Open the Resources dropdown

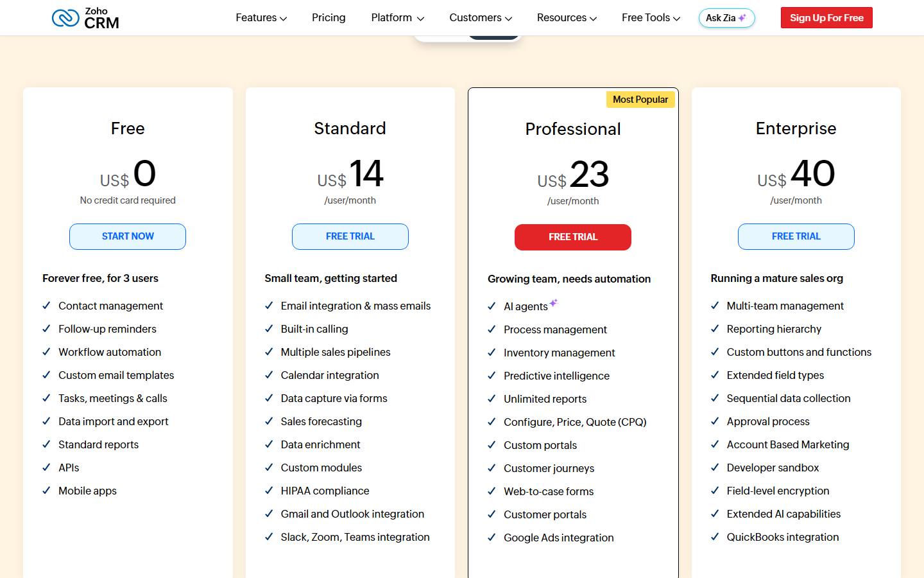(x=567, y=18)
